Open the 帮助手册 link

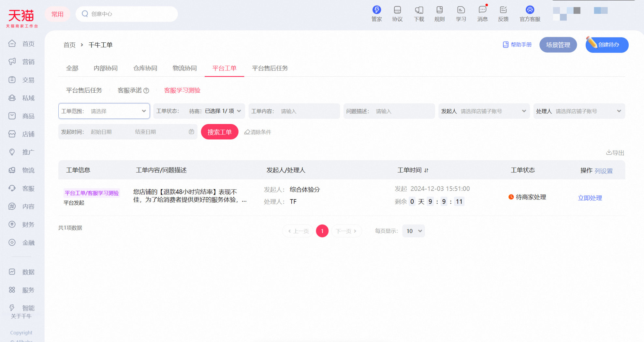517,45
